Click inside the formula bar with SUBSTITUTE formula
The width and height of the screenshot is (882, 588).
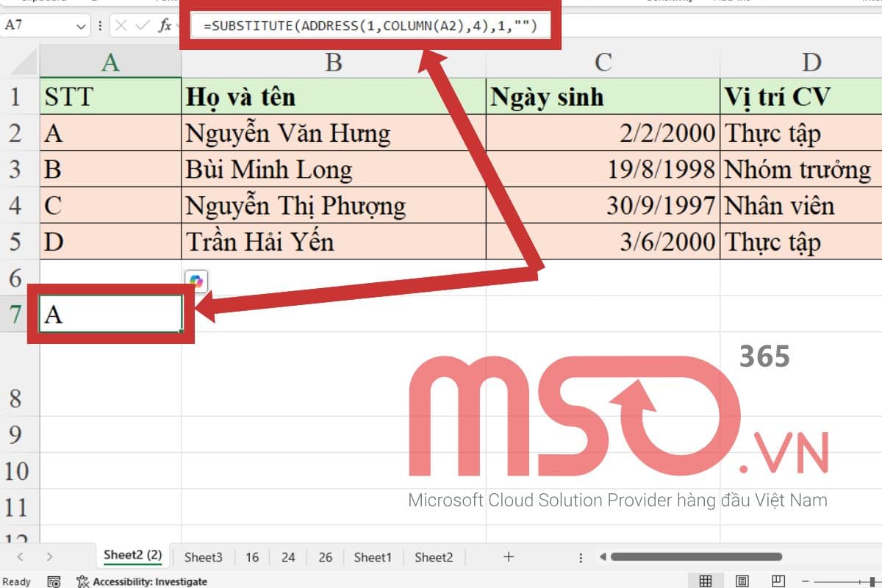[x=370, y=26]
